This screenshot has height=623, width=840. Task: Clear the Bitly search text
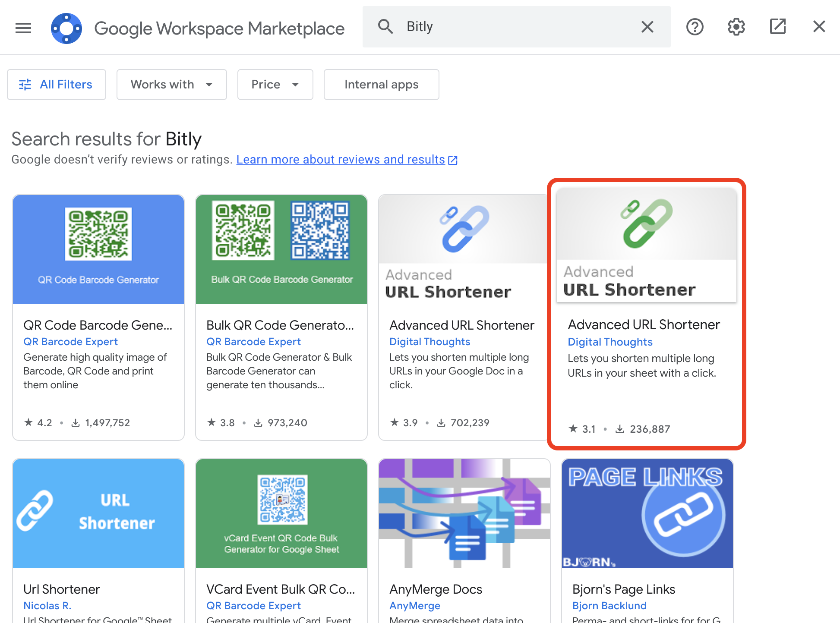click(x=647, y=27)
